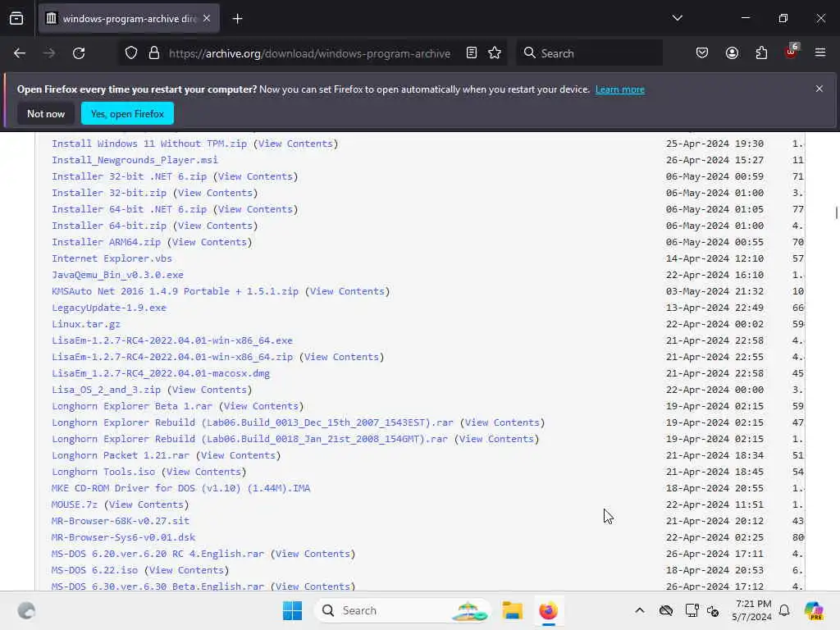Open Installer ARM64.zip link
The height and width of the screenshot is (630, 840).
click(106, 242)
